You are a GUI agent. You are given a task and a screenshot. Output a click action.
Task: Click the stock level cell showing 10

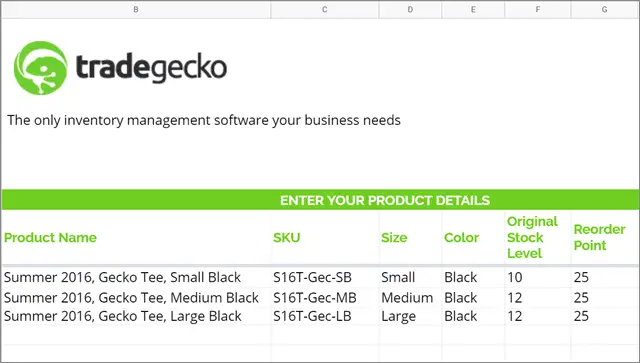(538, 277)
